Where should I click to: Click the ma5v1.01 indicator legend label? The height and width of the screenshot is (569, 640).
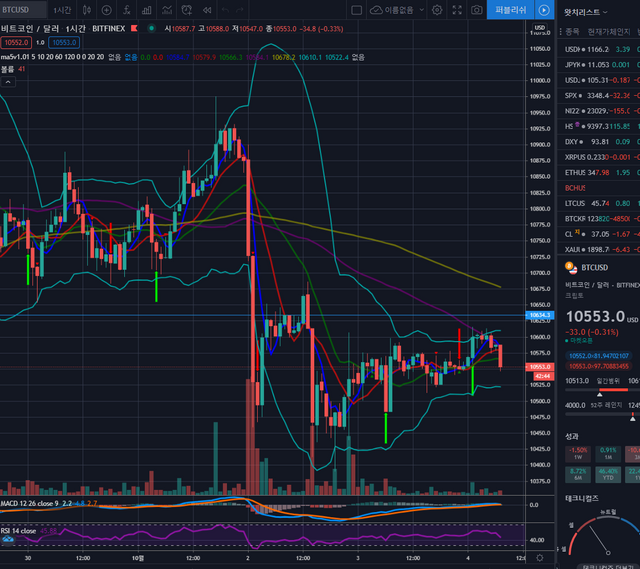[52, 57]
